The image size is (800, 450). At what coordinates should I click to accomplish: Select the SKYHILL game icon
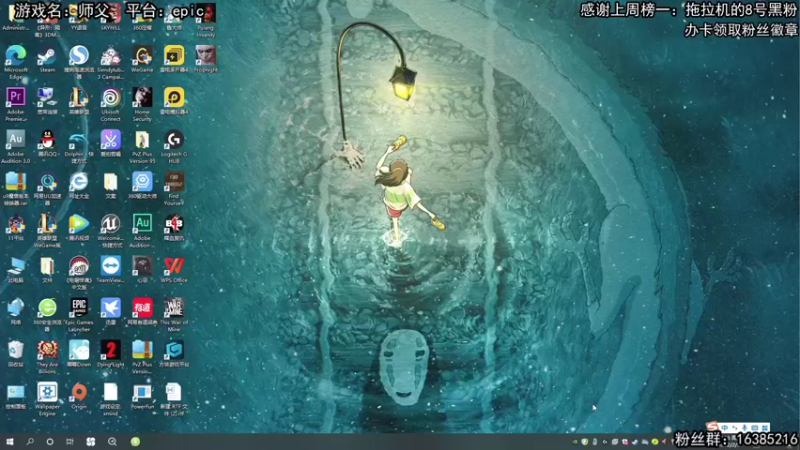(111, 14)
